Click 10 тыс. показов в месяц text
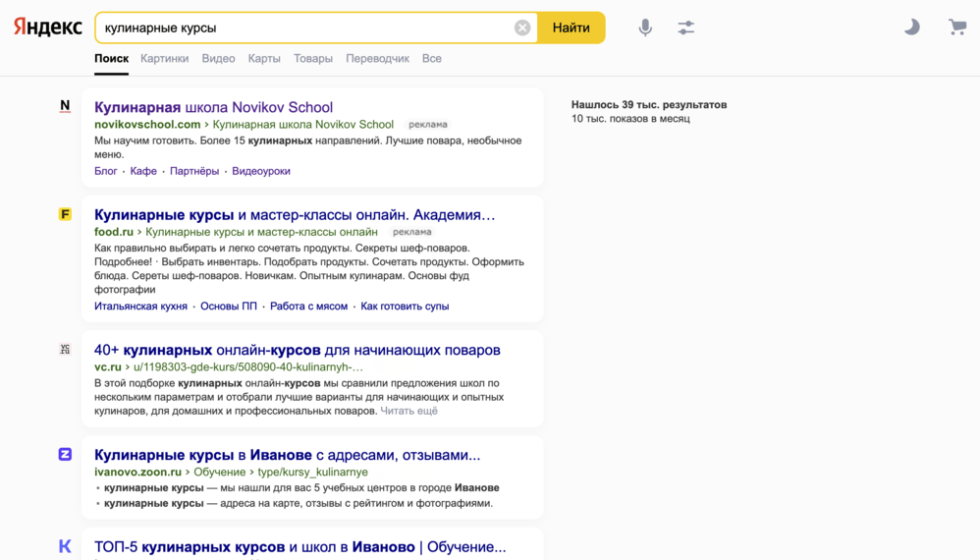The image size is (980, 560). pos(630,119)
